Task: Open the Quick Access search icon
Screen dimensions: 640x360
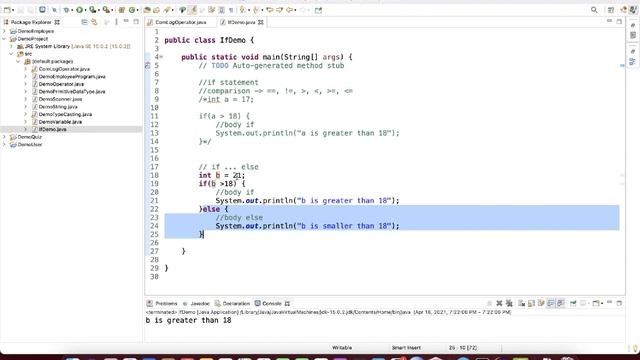Action: [x=594, y=10]
